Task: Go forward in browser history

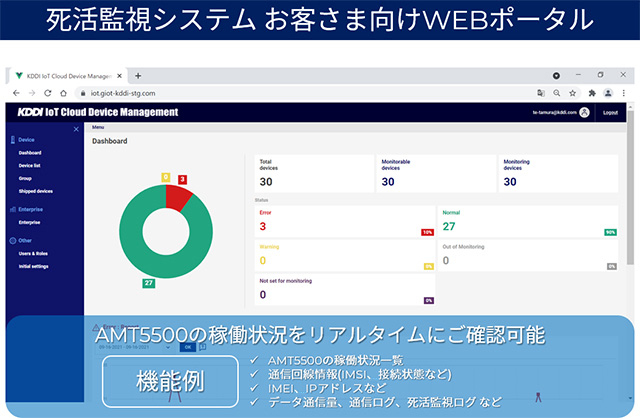Action: tap(32, 93)
